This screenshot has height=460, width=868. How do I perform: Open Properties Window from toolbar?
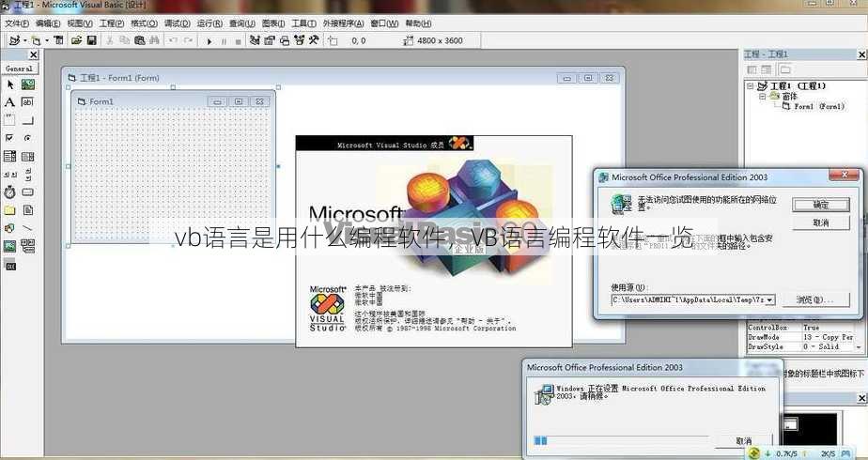click(270, 40)
